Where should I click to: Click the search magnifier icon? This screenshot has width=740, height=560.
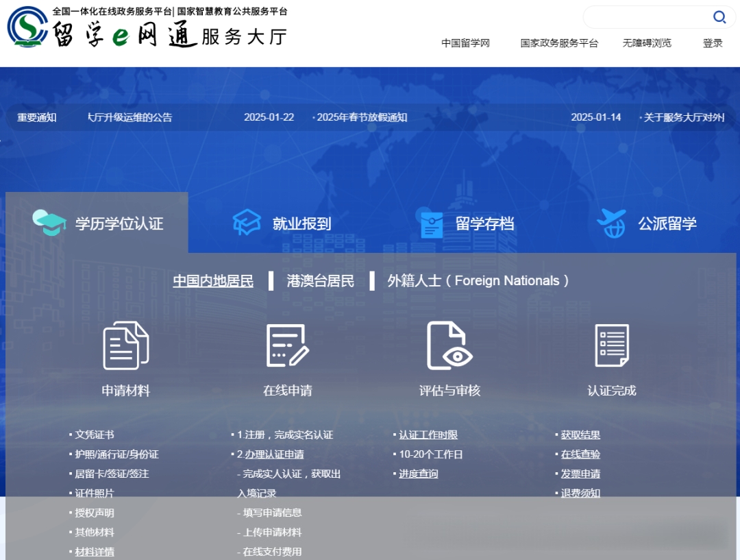pos(719,17)
